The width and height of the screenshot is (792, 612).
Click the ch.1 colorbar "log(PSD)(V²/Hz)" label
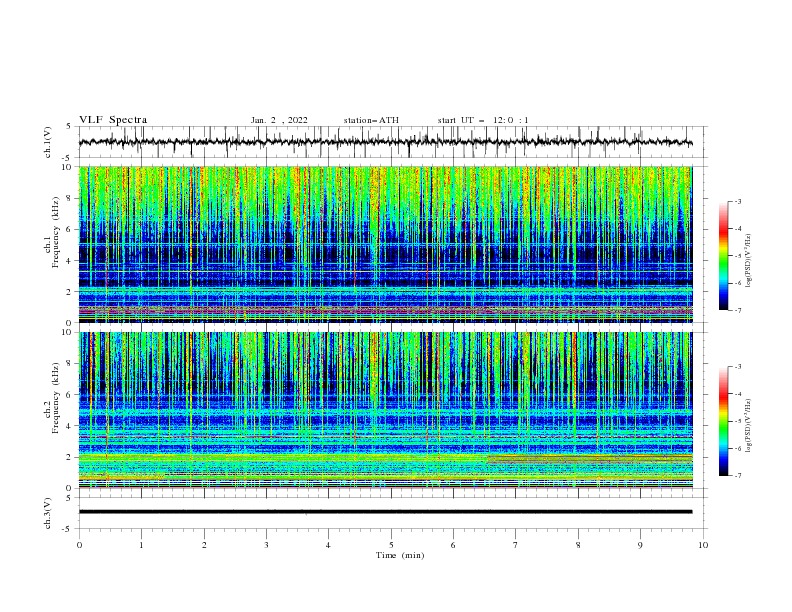[748, 261]
